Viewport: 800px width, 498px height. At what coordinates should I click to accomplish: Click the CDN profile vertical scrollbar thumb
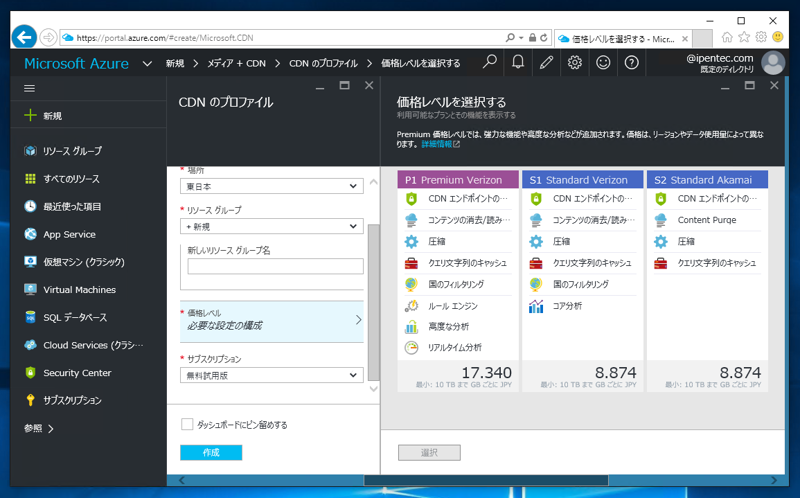[x=373, y=302]
